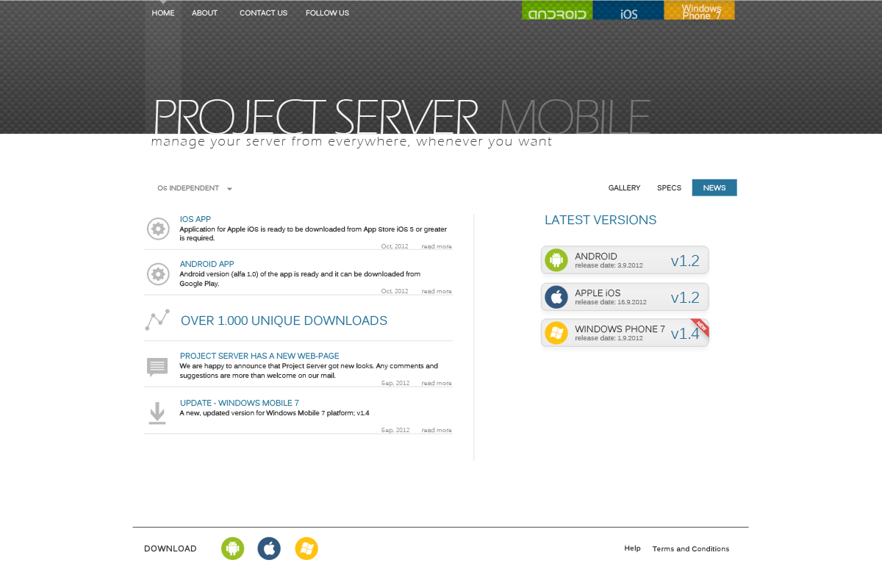Click the Android v1.2 latest version button
Viewport: 882px width, 588px height.
tap(625, 260)
